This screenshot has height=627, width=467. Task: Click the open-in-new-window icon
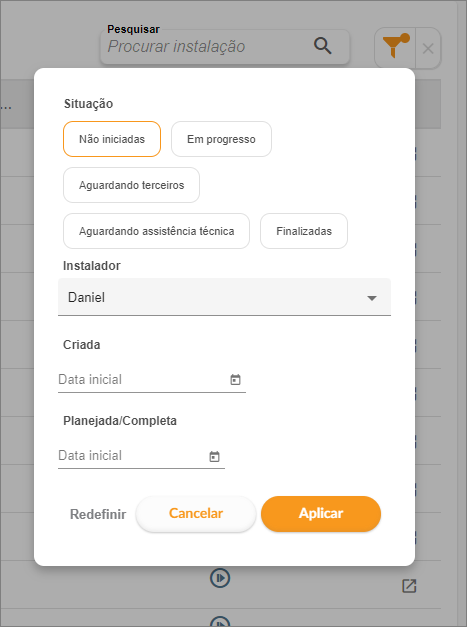tap(409, 586)
